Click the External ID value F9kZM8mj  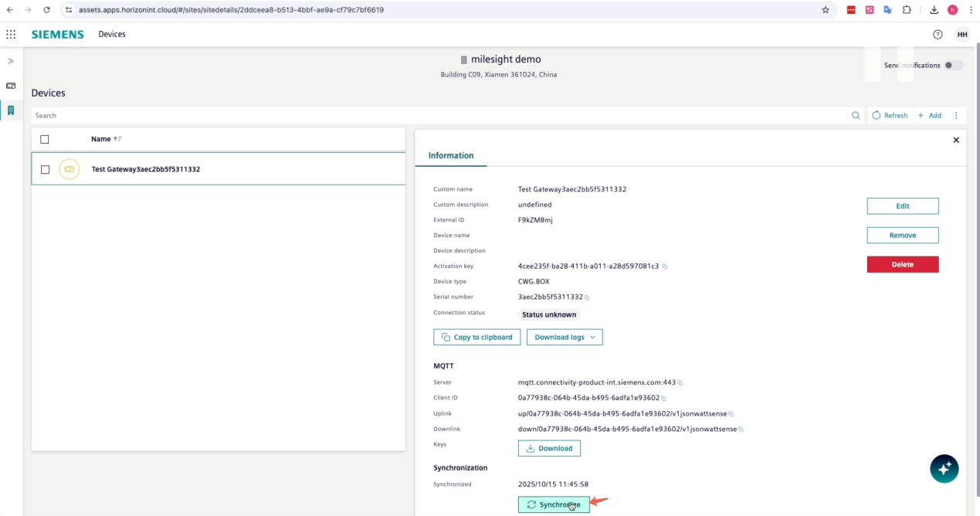tap(535, 220)
